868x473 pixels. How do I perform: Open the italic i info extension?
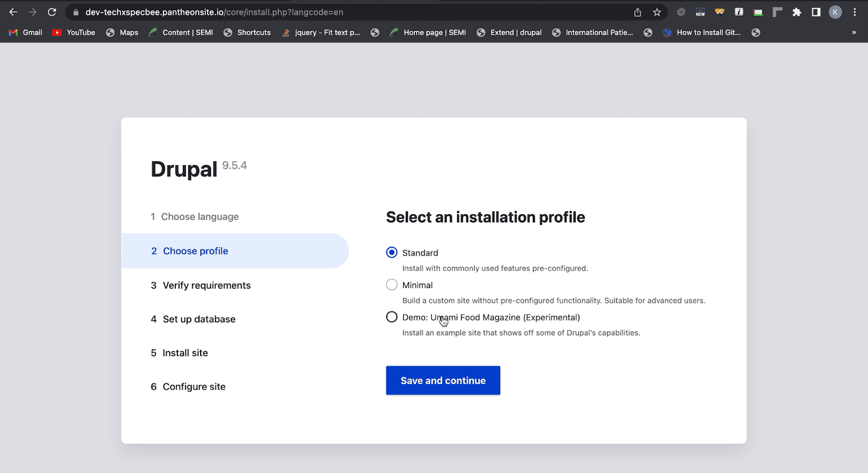click(739, 12)
